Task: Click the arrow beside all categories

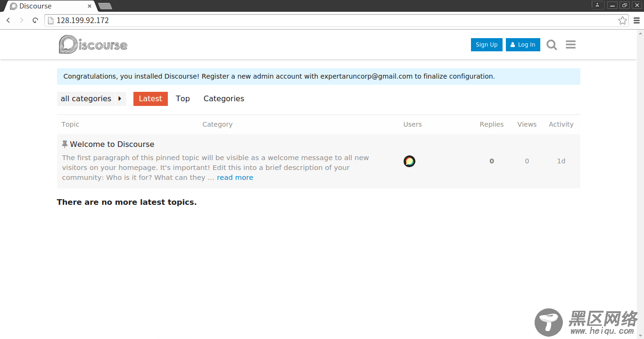Action: pyautogui.click(x=120, y=99)
